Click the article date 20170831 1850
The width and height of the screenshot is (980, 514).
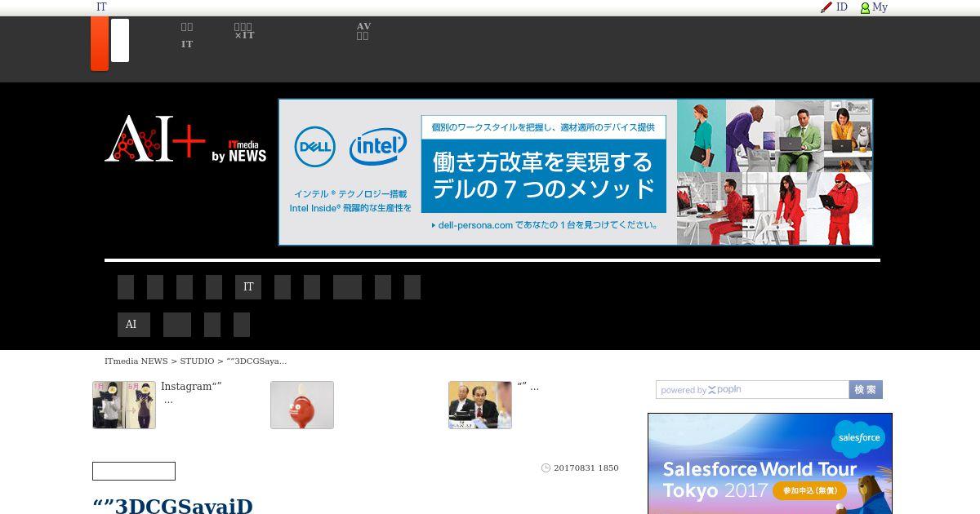[586, 468]
